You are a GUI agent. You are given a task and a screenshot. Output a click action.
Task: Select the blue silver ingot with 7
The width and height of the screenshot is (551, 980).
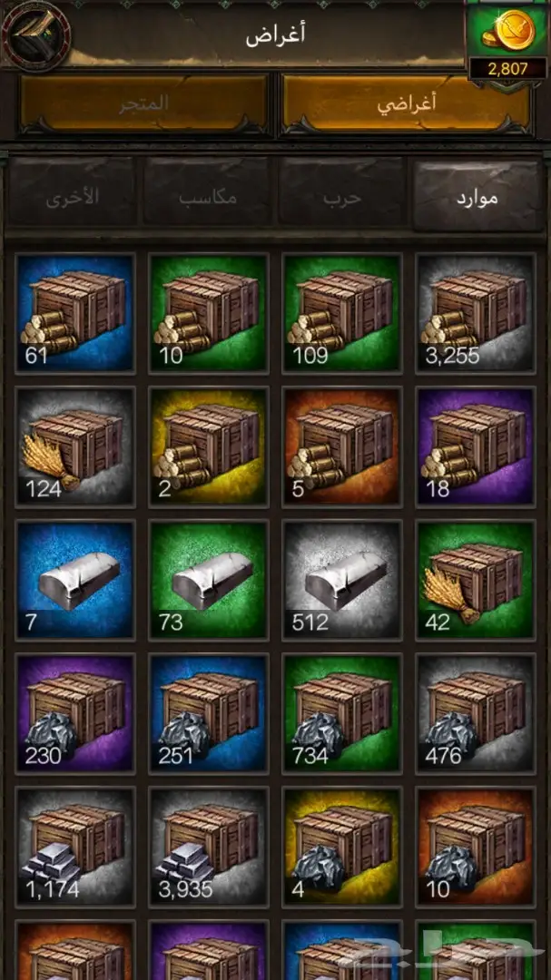pos(75,580)
